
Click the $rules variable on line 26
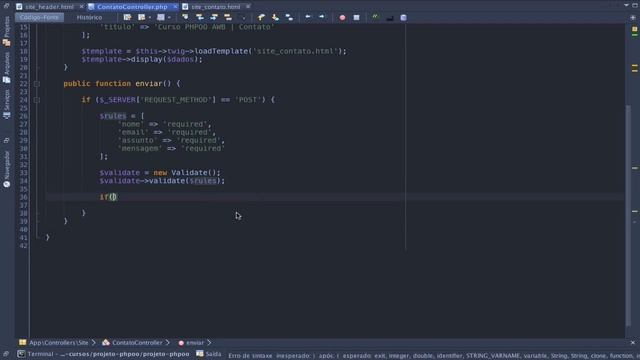point(113,116)
